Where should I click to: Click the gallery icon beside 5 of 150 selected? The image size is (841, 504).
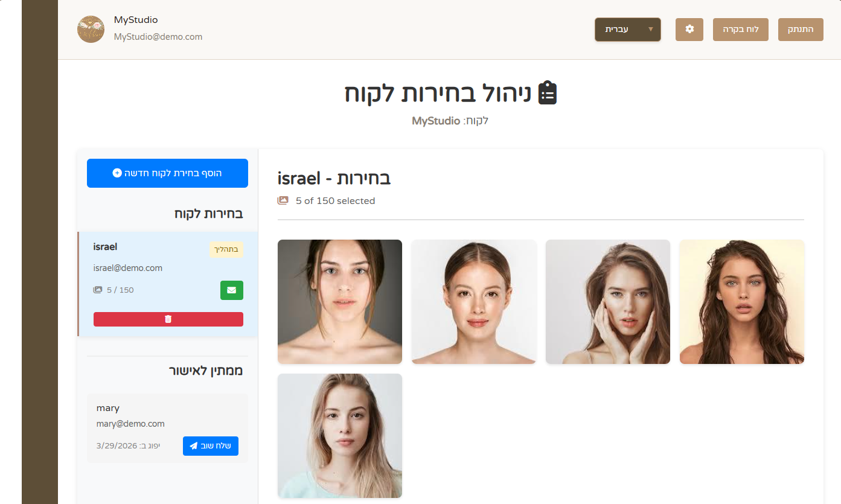pos(283,200)
